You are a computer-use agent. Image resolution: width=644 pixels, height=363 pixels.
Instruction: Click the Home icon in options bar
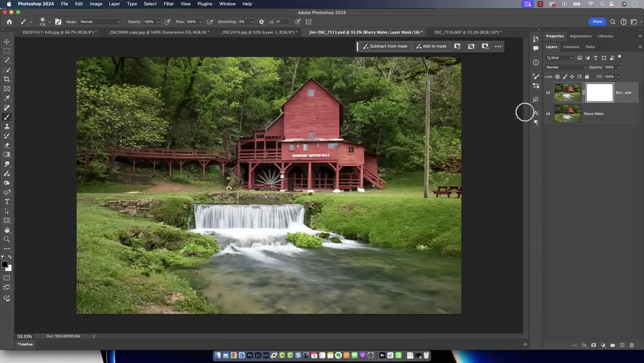pos(9,21)
